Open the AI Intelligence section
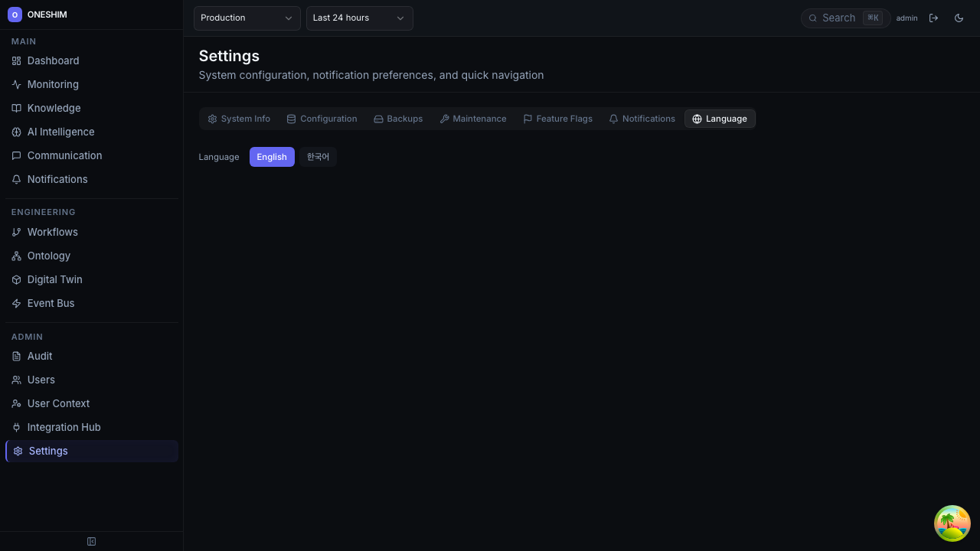Image resolution: width=980 pixels, height=551 pixels. pos(60,132)
